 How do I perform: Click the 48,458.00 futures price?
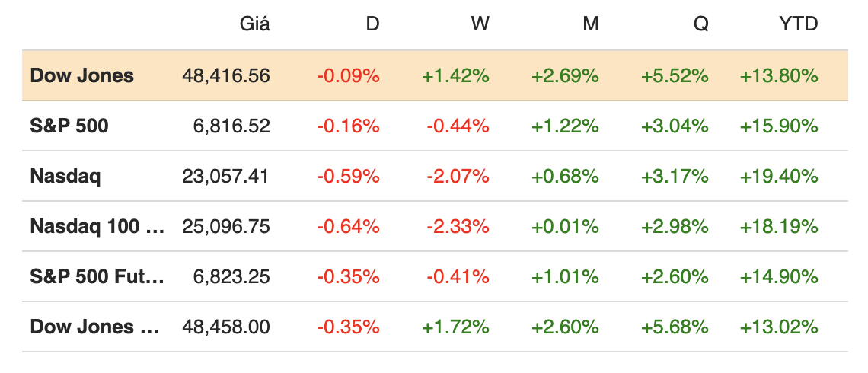click(x=226, y=327)
